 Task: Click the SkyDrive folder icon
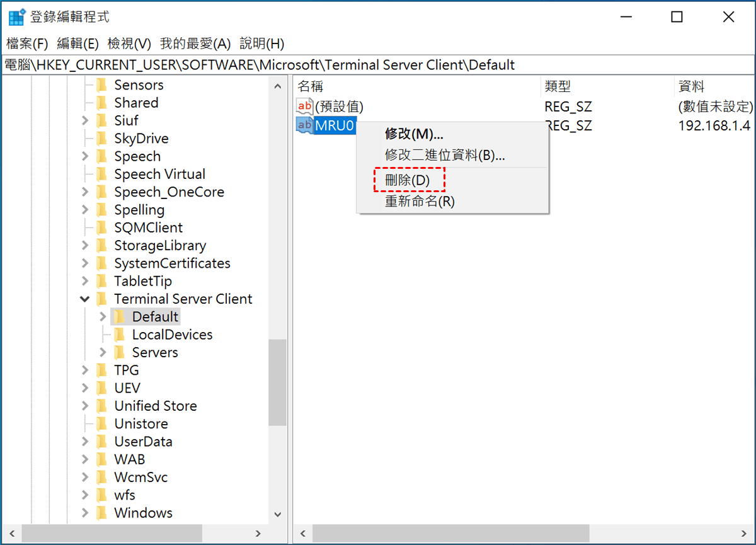(x=101, y=139)
